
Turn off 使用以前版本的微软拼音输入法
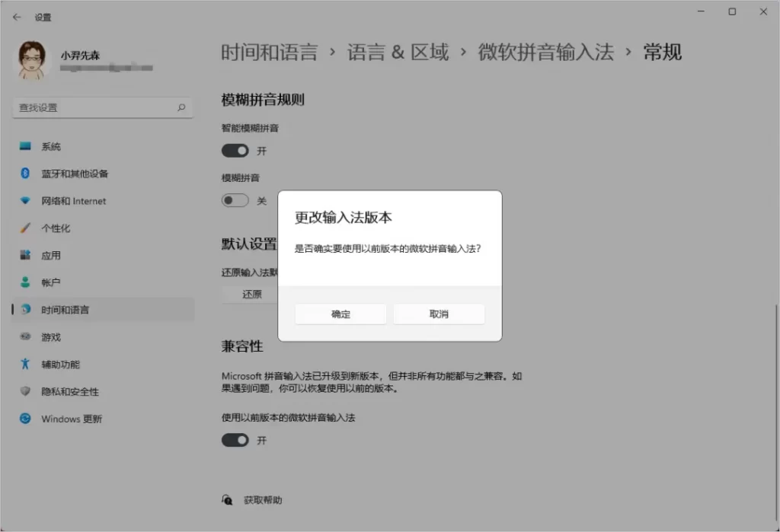235,440
